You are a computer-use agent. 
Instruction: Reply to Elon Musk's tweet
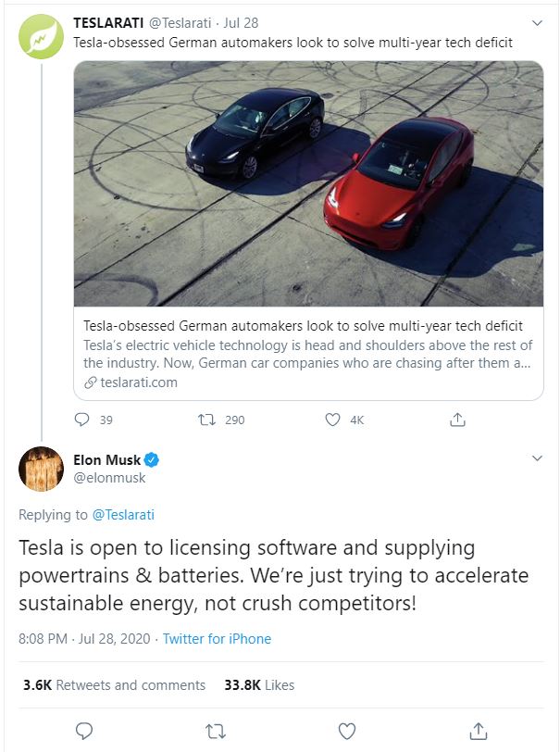[83, 731]
